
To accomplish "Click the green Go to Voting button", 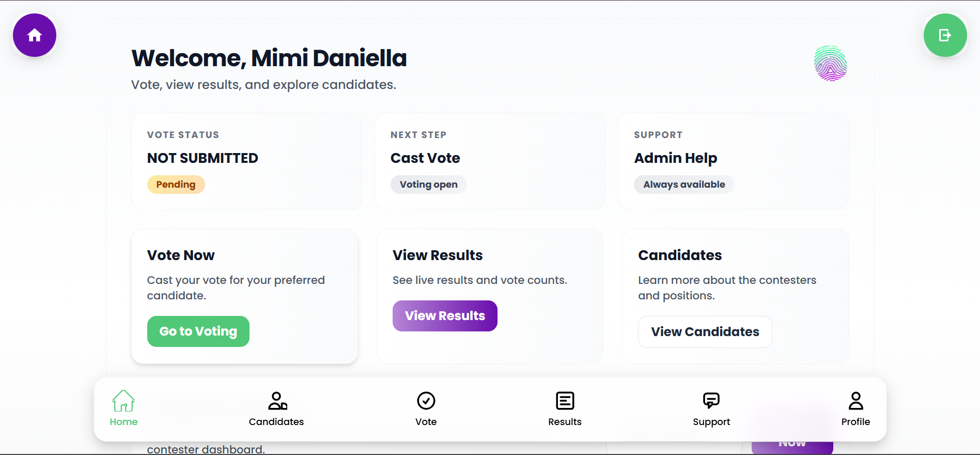I will [x=198, y=331].
